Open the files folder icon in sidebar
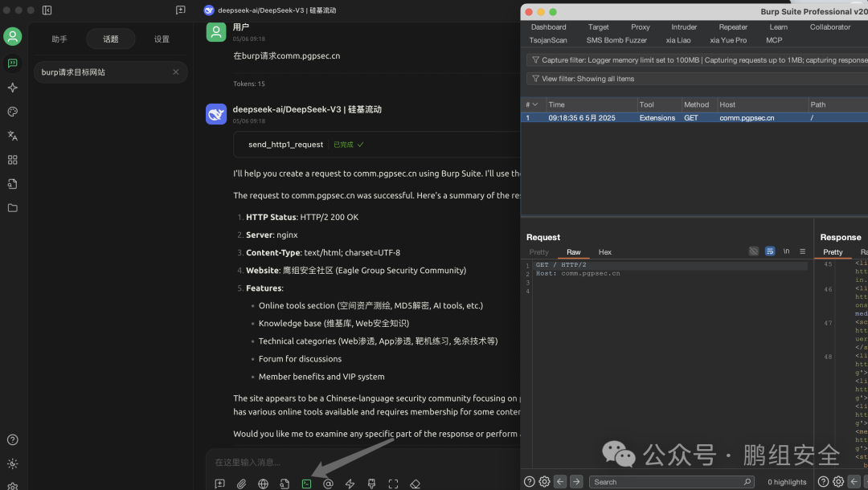The width and height of the screenshot is (868, 490). [13, 208]
